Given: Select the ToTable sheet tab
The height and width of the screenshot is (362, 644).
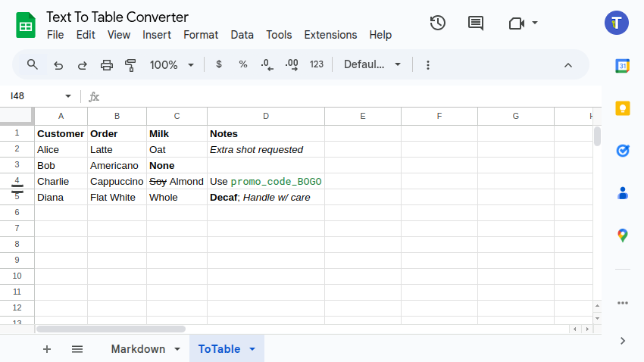Looking at the screenshot, I should click(x=219, y=349).
